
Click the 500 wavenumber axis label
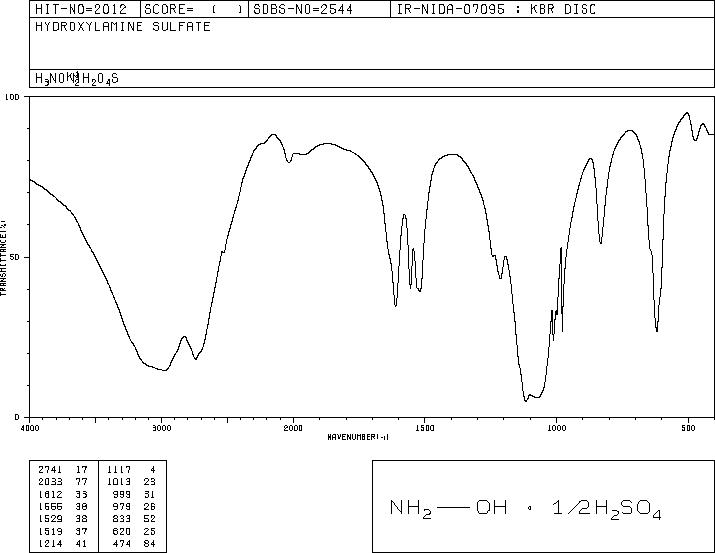coord(688,428)
